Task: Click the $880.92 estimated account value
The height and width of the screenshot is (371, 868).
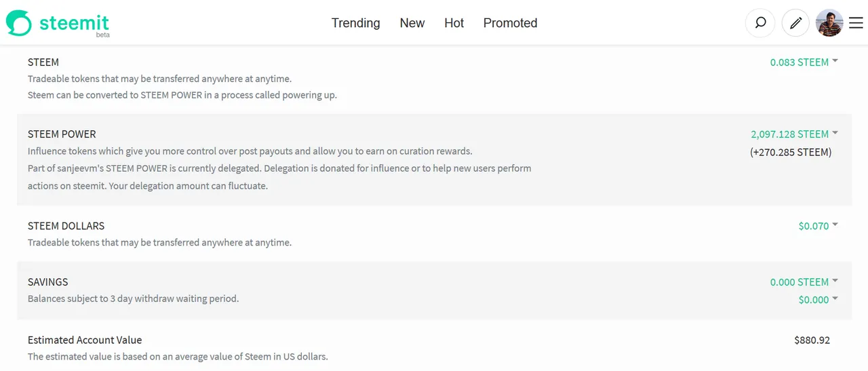Action: (x=812, y=340)
